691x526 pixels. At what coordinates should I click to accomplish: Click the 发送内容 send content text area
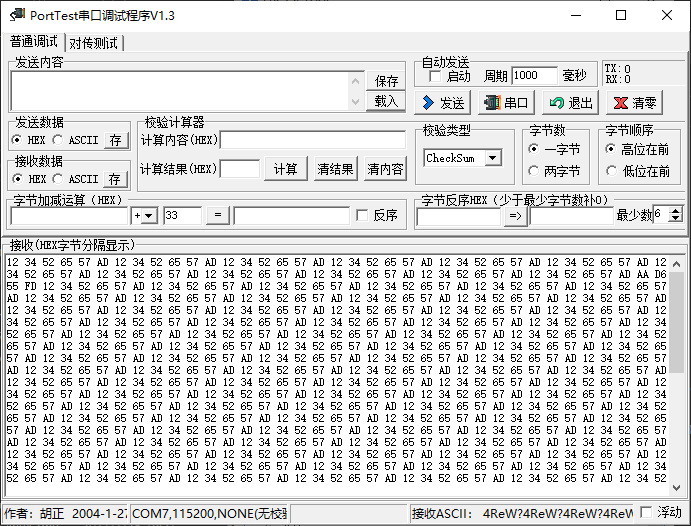(180, 91)
